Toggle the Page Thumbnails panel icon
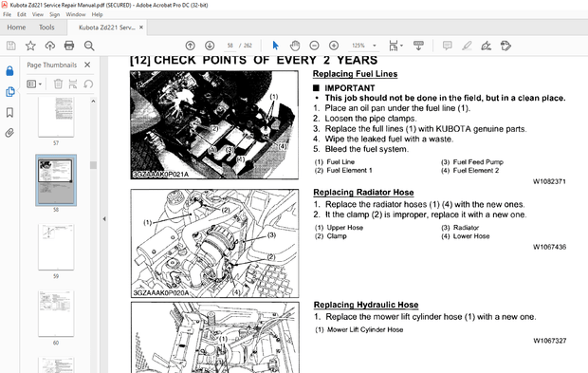This screenshot has height=373, width=588. [9, 91]
